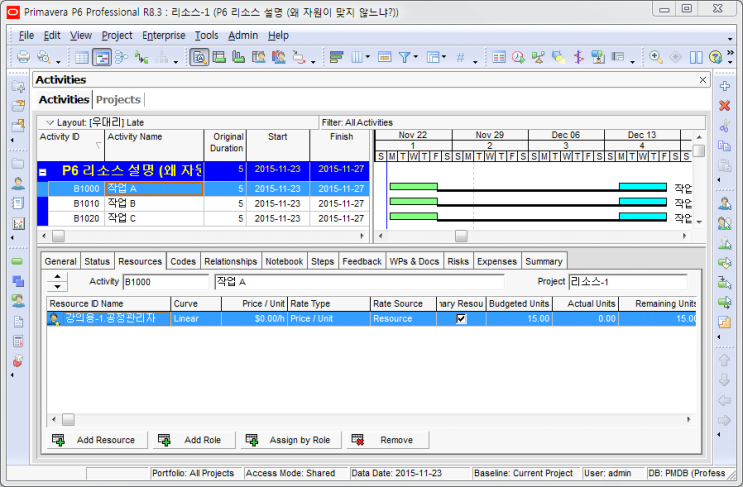743x487 pixels.
Task: Close the Activities panel
Action: coord(703,80)
